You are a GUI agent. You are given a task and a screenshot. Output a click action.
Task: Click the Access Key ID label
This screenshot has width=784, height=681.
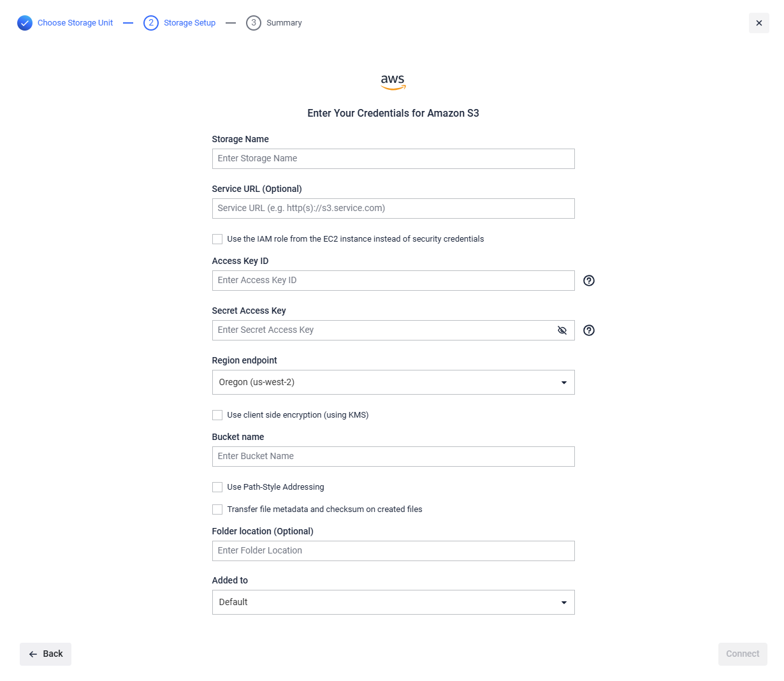(240, 261)
